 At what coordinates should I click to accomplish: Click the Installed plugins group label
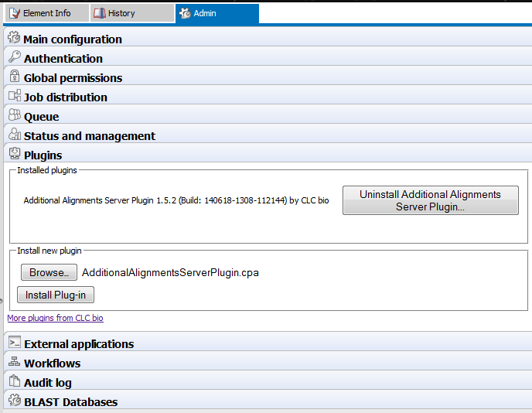[47, 170]
